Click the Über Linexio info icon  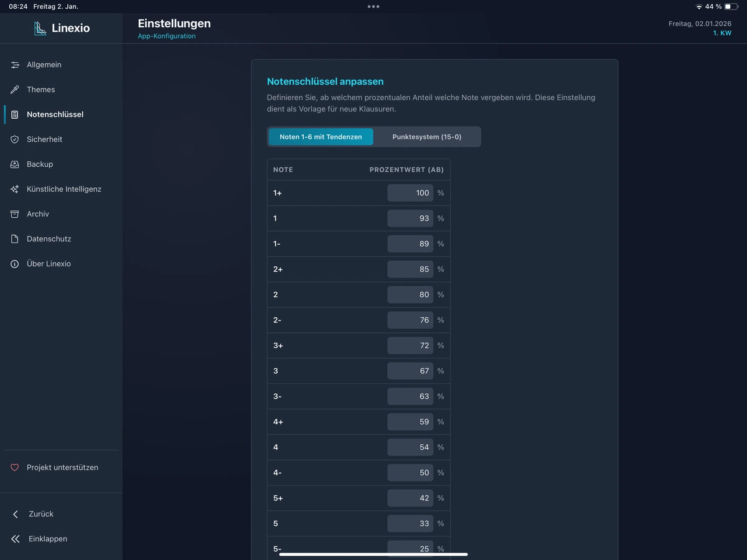tap(15, 264)
